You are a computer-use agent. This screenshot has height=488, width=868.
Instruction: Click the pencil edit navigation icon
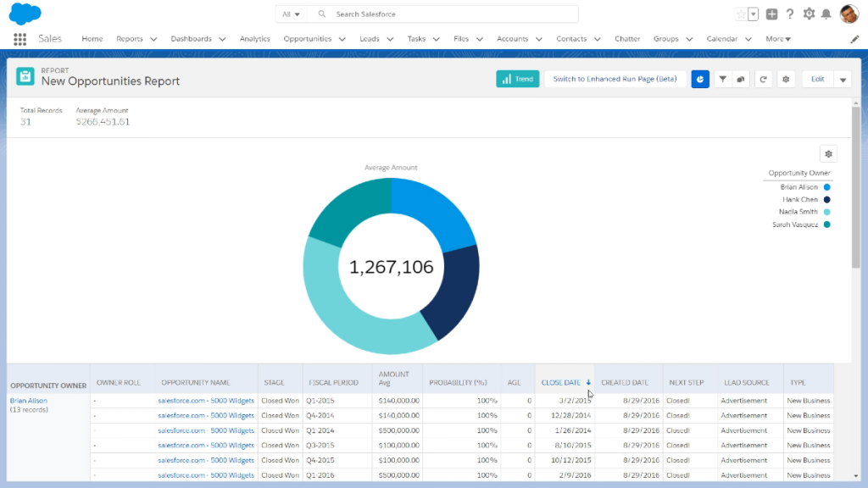pyautogui.click(x=854, y=39)
